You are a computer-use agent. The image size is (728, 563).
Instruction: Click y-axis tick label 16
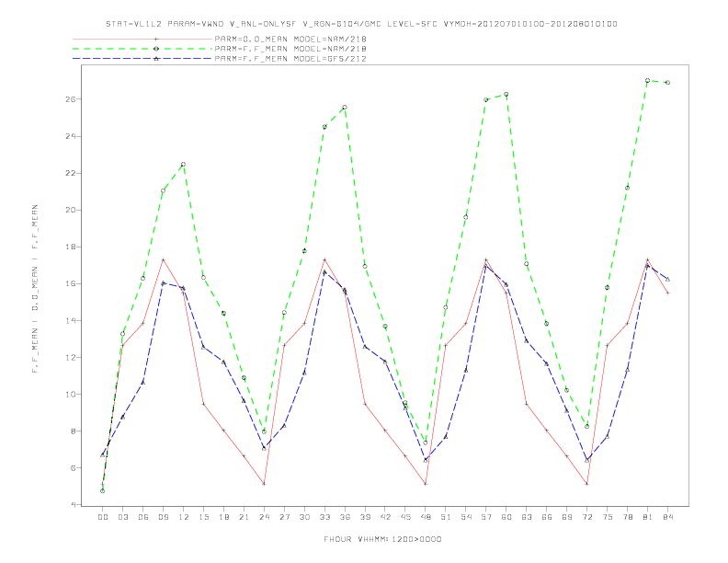(x=70, y=284)
